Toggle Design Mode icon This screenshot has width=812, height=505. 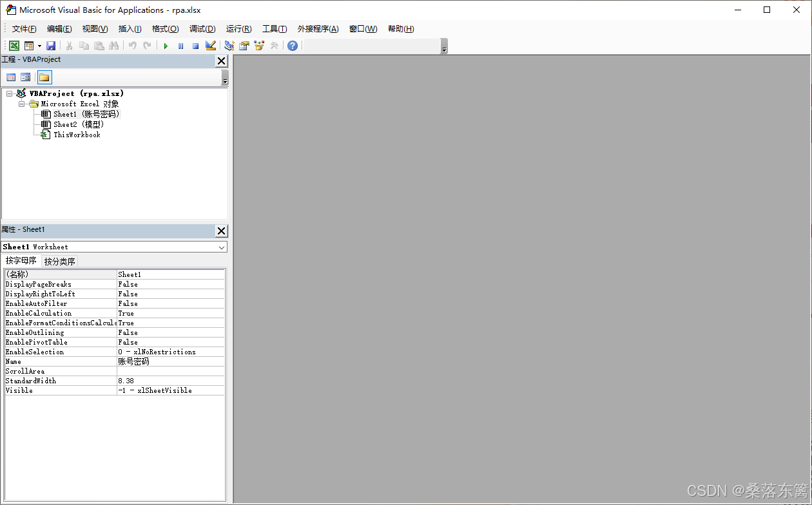pyautogui.click(x=211, y=46)
